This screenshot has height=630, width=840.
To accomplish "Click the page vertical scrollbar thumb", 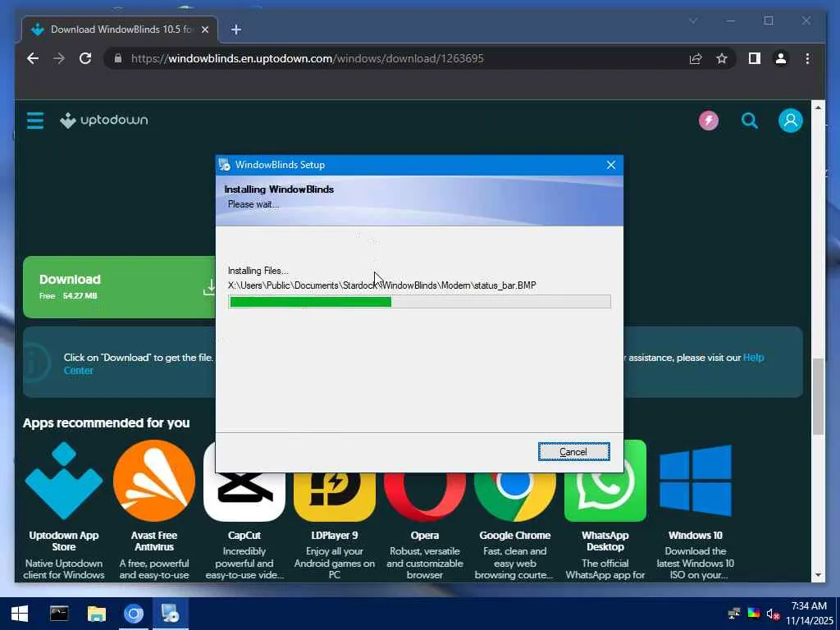I will (x=818, y=396).
